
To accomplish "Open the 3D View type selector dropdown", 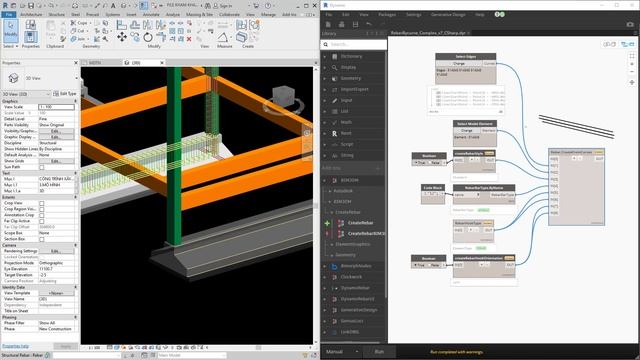I will point(76,78).
